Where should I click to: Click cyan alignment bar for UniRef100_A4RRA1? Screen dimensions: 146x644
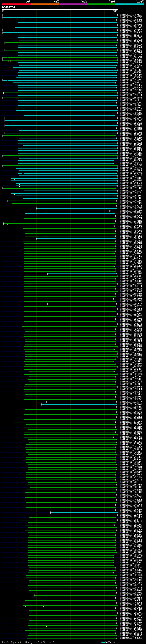[x=79, y=404]
